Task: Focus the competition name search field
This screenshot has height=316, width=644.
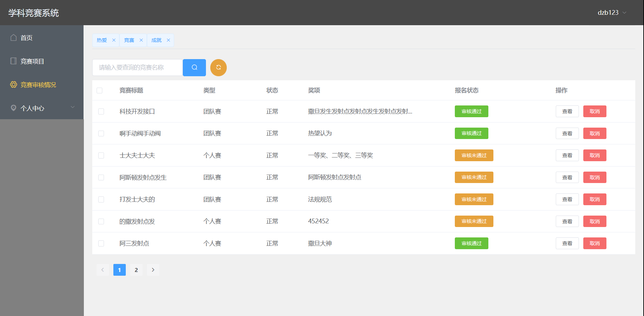Action: 138,67
